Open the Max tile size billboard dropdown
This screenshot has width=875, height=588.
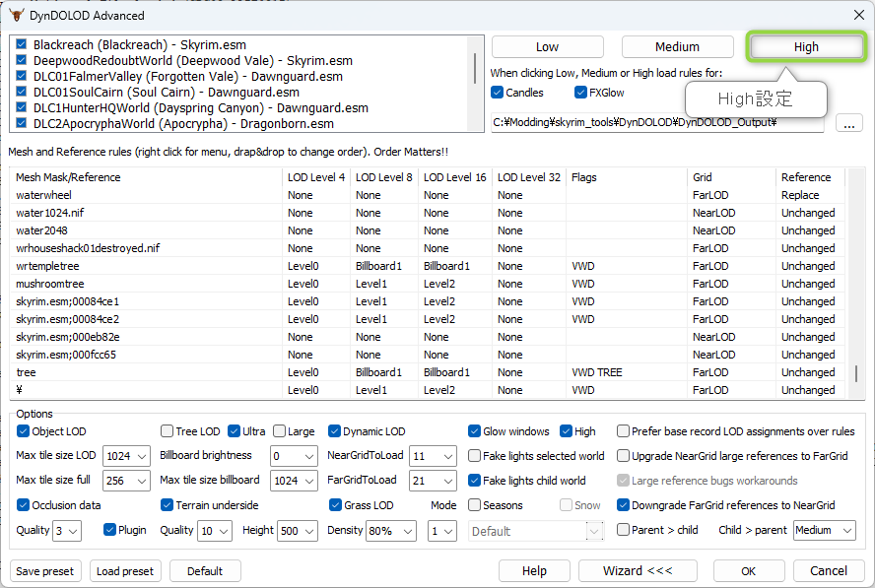294,481
